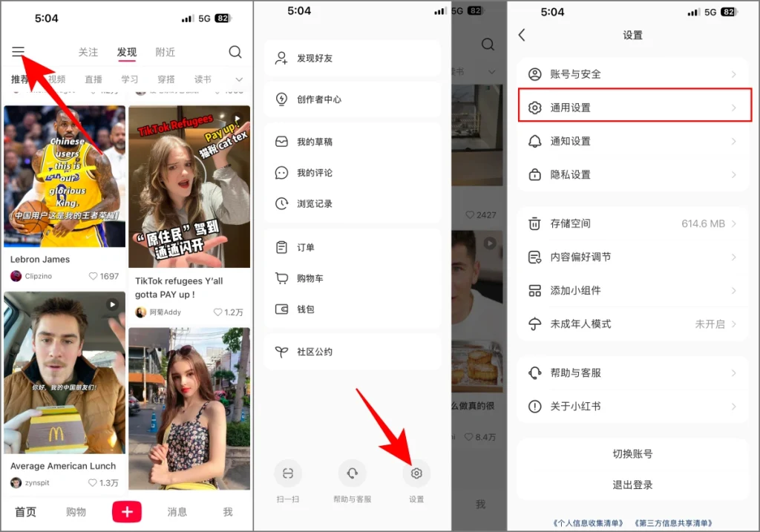Tap the 帮助与客服 headset icon in side menu

click(353, 473)
